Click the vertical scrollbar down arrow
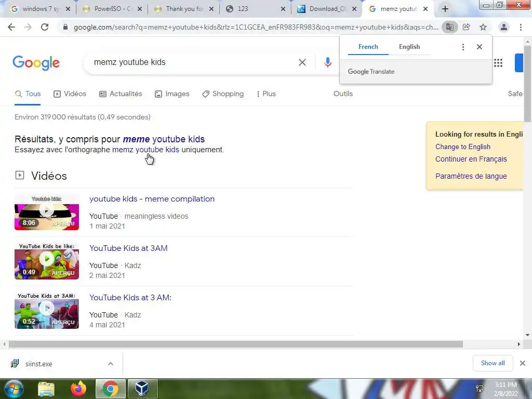The width and height of the screenshot is (532, 399). tap(527, 335)
